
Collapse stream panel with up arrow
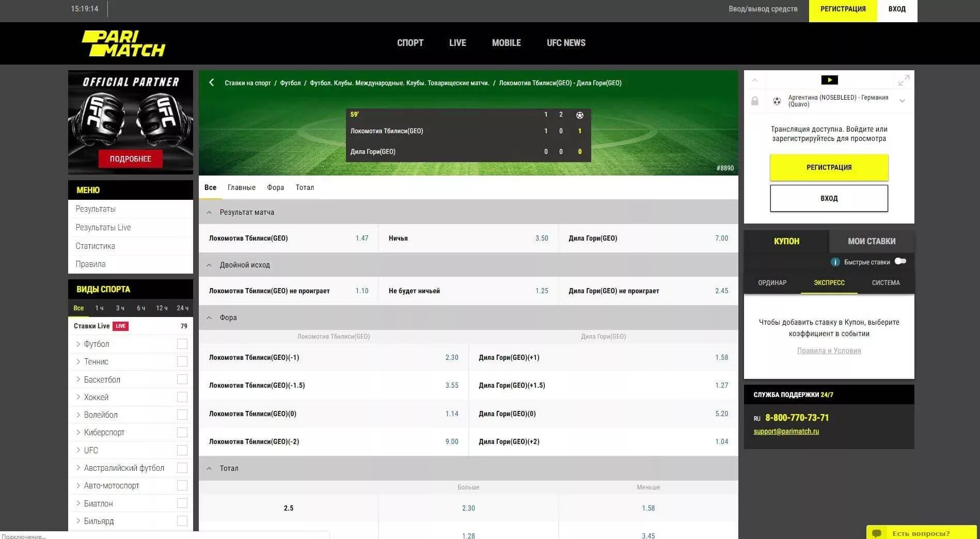point(755,80)
